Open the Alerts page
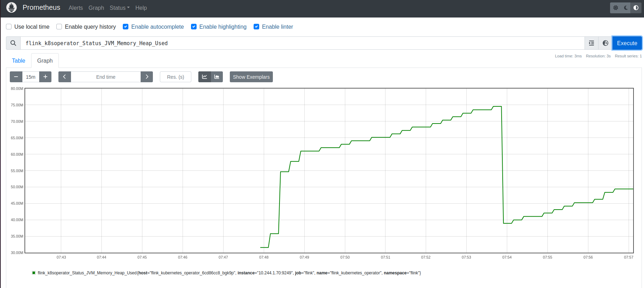This screenshot has width=644, height=288. coord(76,8)
